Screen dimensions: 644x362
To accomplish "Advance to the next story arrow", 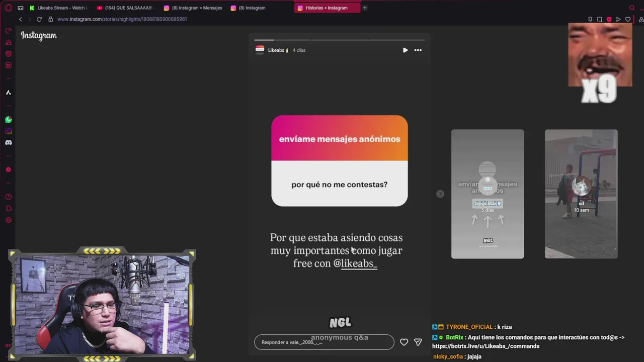I will coord(440,194).
